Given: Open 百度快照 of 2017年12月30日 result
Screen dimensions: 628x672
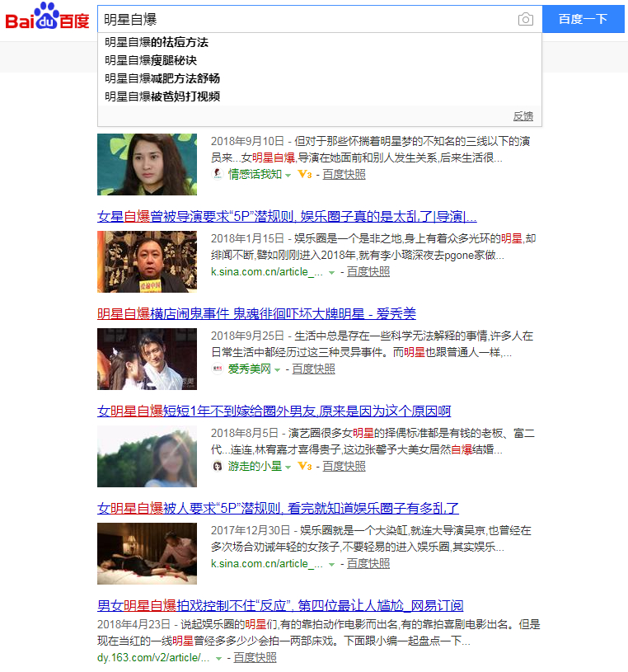Looking at the screenshot, I should pos(368,563).
